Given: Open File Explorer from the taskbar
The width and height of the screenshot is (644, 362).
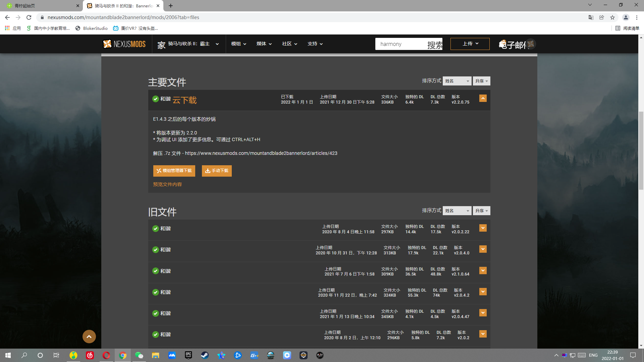Looking at the screenshot, I should point(155,355).
